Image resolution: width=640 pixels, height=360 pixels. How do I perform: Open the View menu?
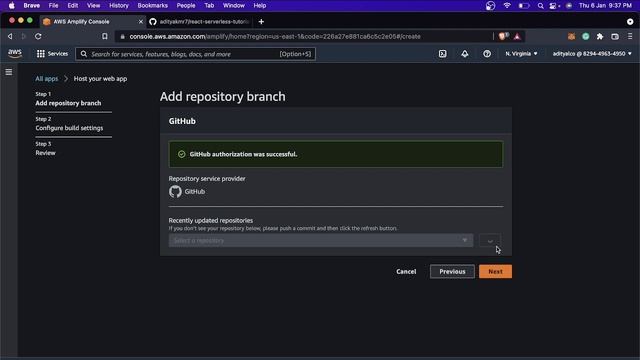[x=93, y=6]
